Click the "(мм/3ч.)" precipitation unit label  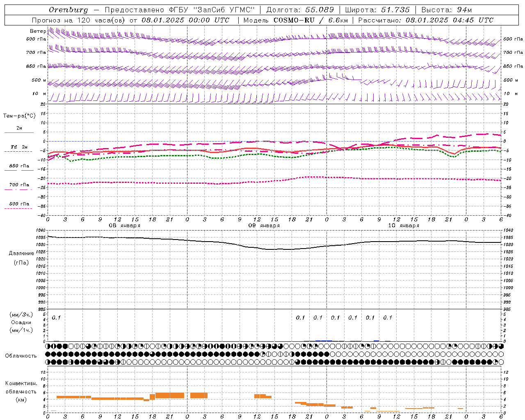[21, 315]
